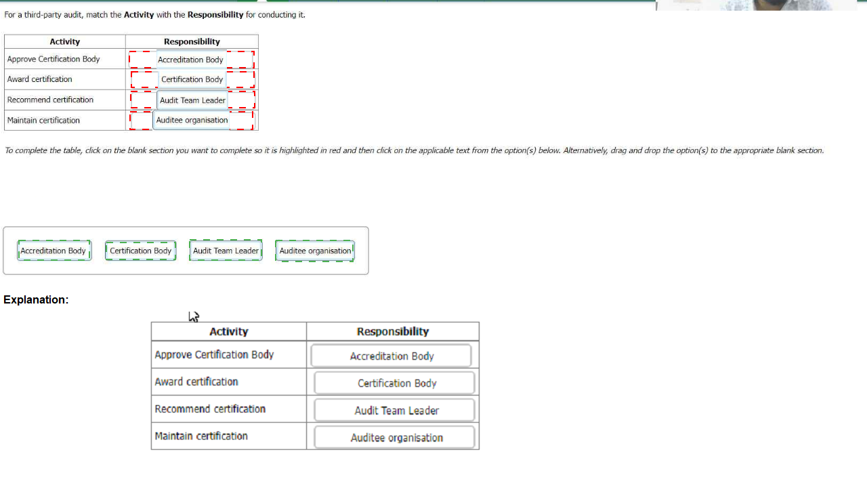867x504 pixels.
Task: Click Responsibility header in Explanation table
Action: (392, 331)
